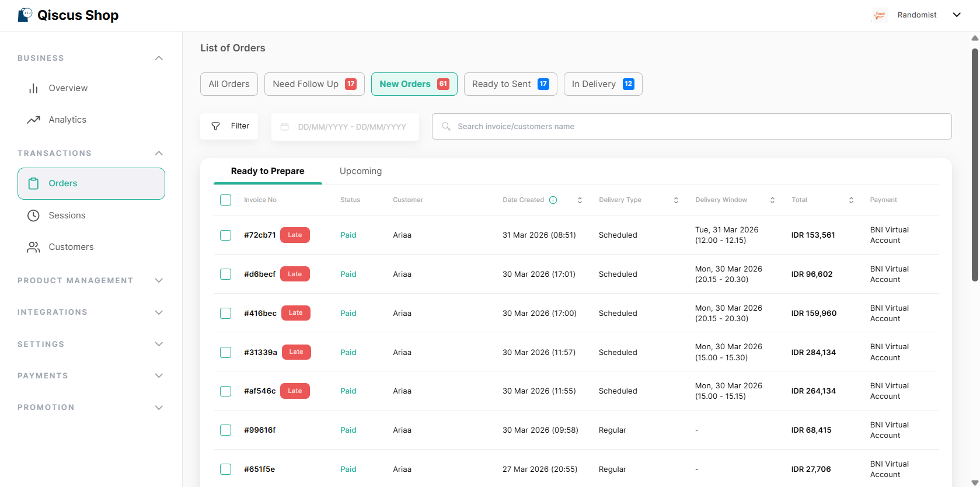This screenshot has height=487, width=980.
Task: Click the Analytics trend line icon
Action: click(x=33, y=120)
